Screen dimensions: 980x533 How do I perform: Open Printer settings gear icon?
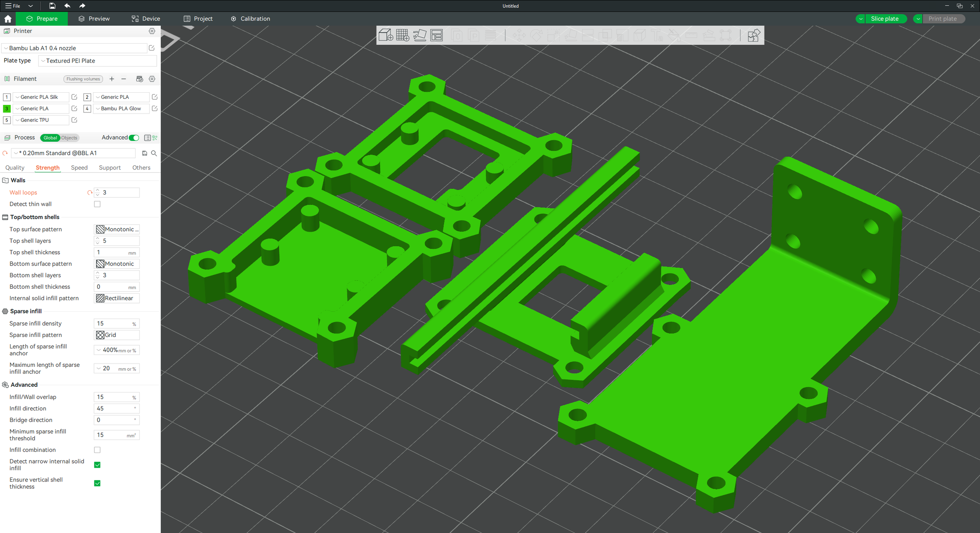(152, 31)
